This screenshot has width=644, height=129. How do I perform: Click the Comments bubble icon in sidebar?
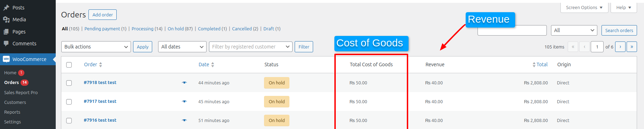coord(6,44)
